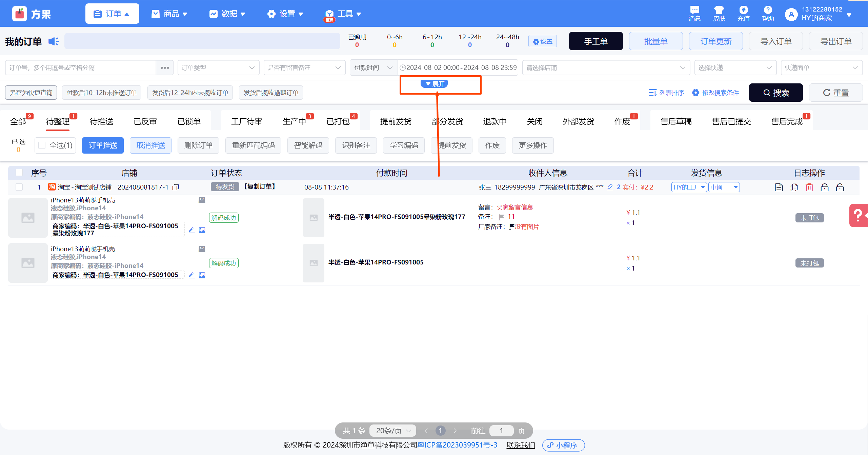Viewport: 868px width, 455px height.
Task: Open the 订单类型 dropdown
Action: point(218,68)
